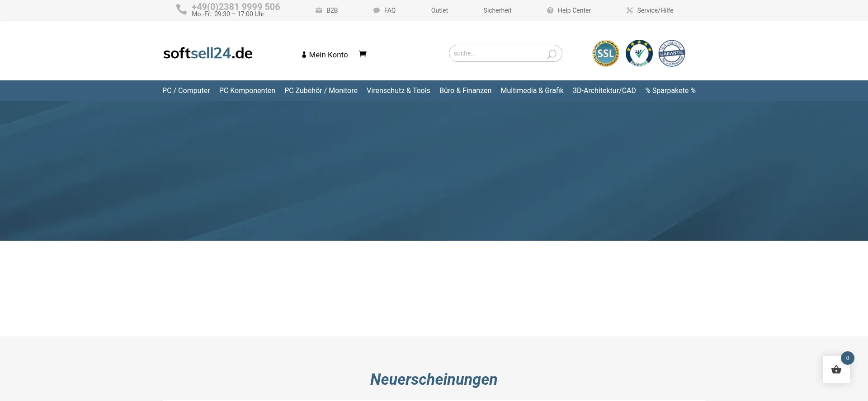The width and height of the screenshot is (868, 401).
Task: Click the Garantie seal badge
Action: tap(672, 53)
